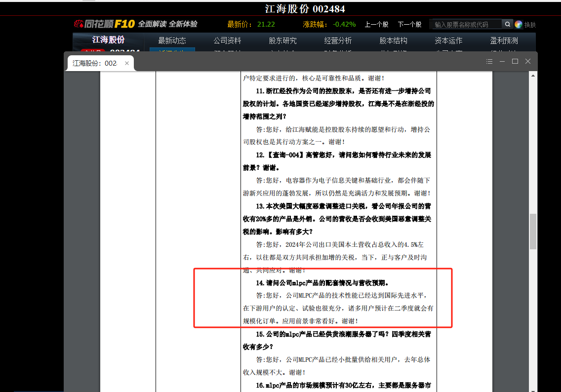The width and height of the screenshot is (561, 392).
Task: Click the answer line mentioning 4.5%左
Action: 340,245
